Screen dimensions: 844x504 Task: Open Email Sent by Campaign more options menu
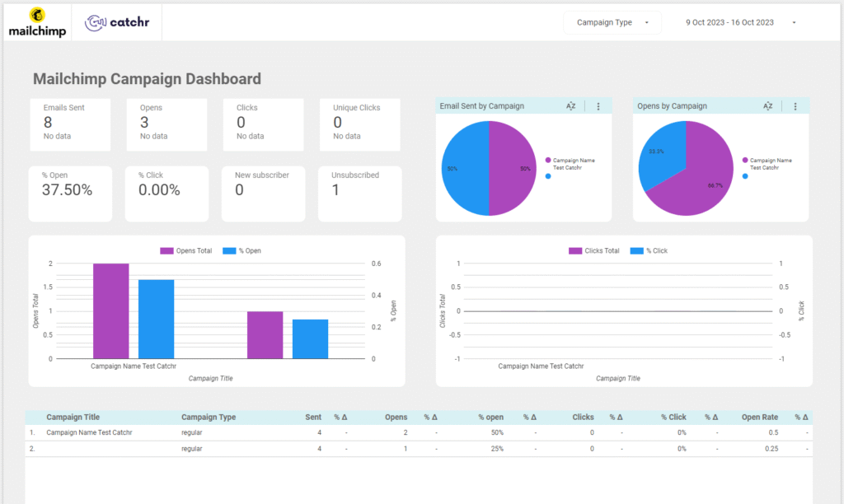tap(598, 106)
